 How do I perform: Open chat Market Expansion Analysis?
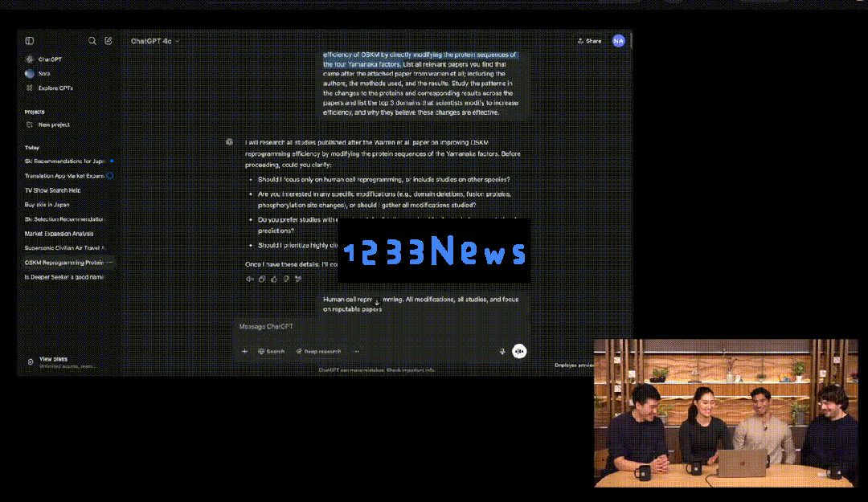pyautogui.click(x=59, y=234)
